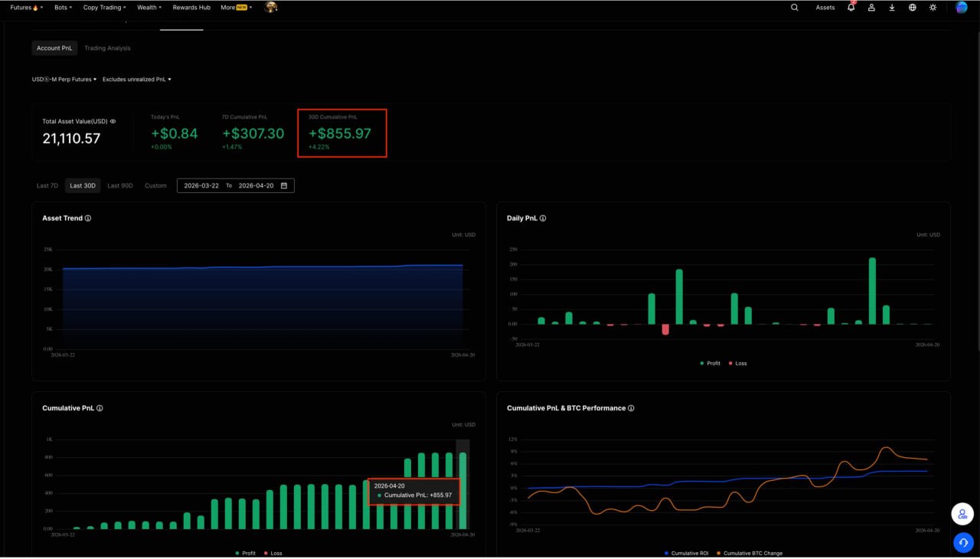The width and height of the screenshot is (980, 559).
Task: Go to Rewards Hub
Action: (x=191, y=8)
